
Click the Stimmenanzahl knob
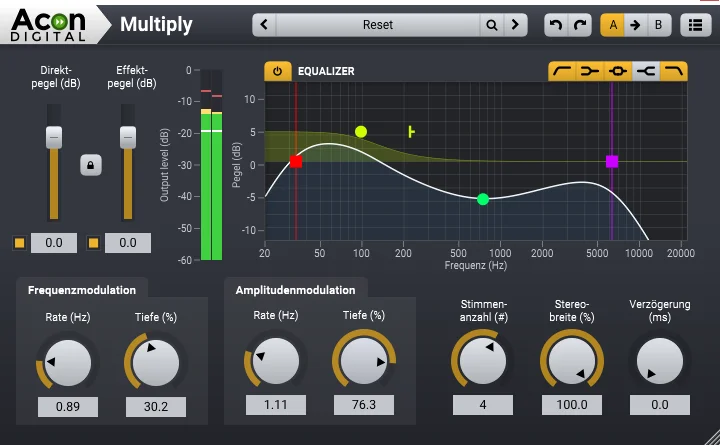pyautogui.click(x=483, y=361)
